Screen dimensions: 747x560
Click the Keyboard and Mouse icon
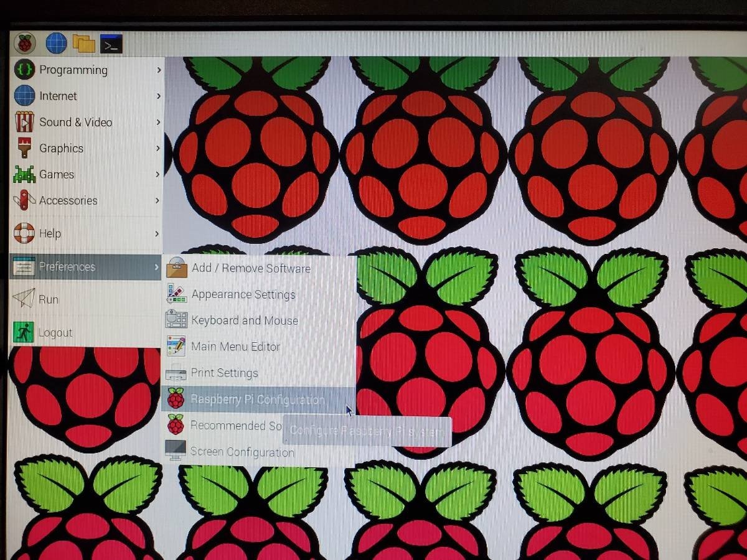click(176, 320)
